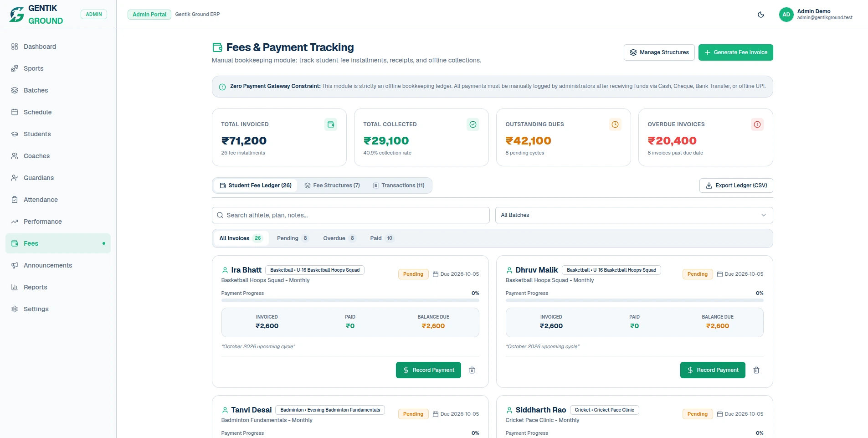
Task: Click the Siddharth Rao student name
Action: pos(540,410)
